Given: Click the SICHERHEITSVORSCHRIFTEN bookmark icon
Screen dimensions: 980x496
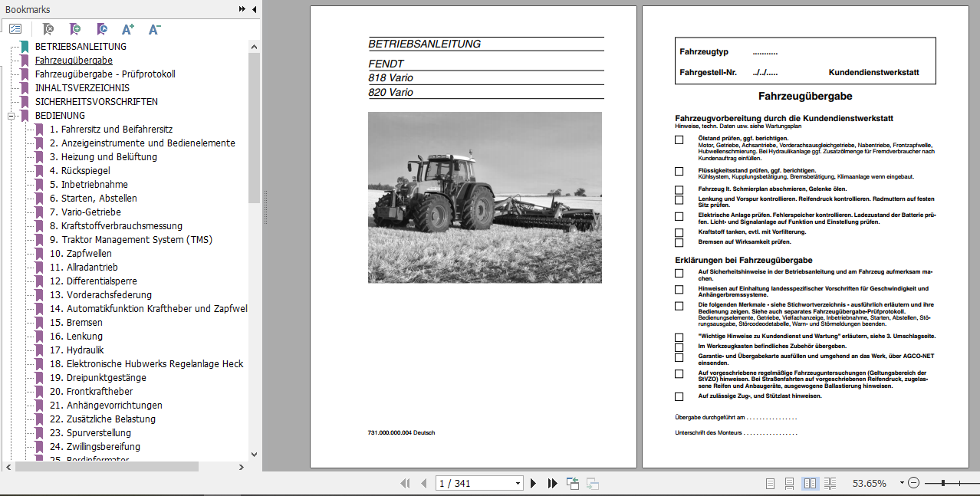Looking at the screenshot, I should (25, 101).
